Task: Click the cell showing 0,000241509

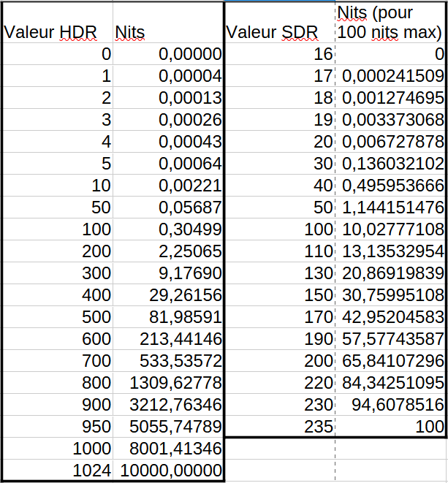Action: pyautogui.click(x=390, y=75)
